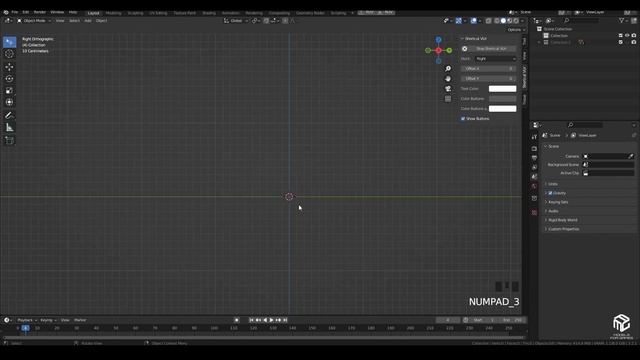The width and height of the screenshot is (640, 360).
Task: Switch to the Shading workspace tab
Action: coord(209,13)
